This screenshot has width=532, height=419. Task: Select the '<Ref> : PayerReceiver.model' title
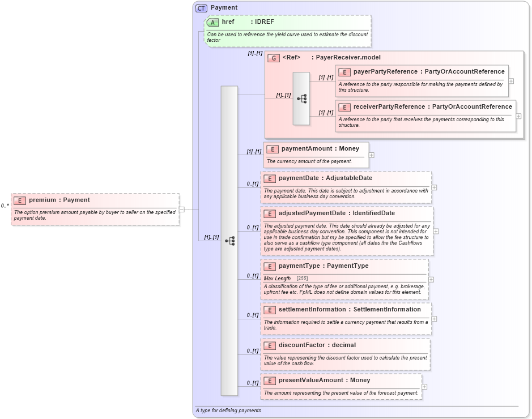[x=331, y=57]
